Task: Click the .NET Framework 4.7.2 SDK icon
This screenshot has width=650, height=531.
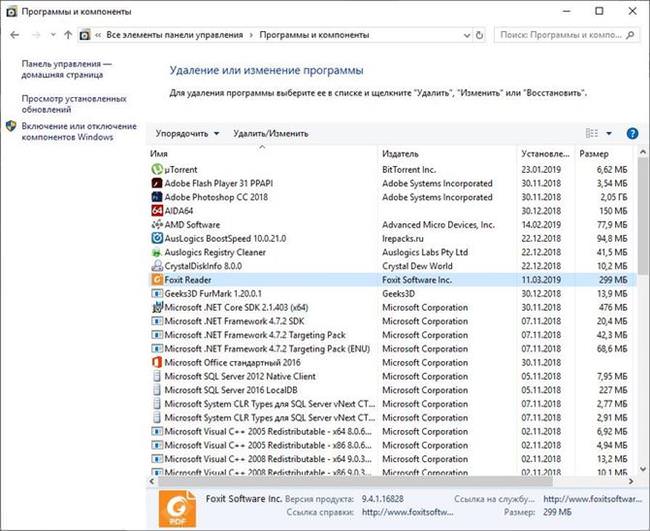Action: click(157, 321)
